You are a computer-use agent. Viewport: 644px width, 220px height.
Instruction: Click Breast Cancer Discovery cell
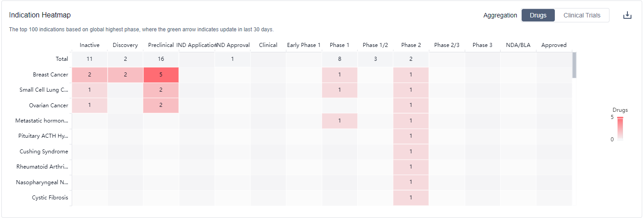click(125, 75)
